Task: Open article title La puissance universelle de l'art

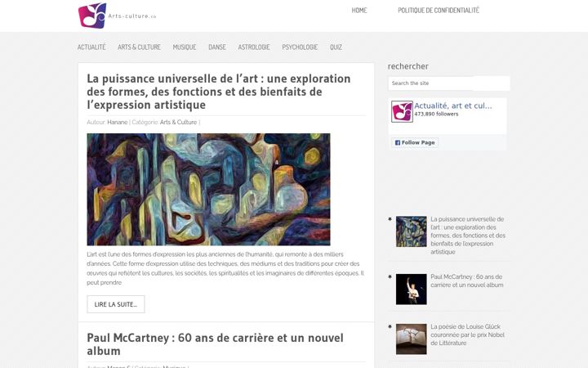Action: coord(219,92)
